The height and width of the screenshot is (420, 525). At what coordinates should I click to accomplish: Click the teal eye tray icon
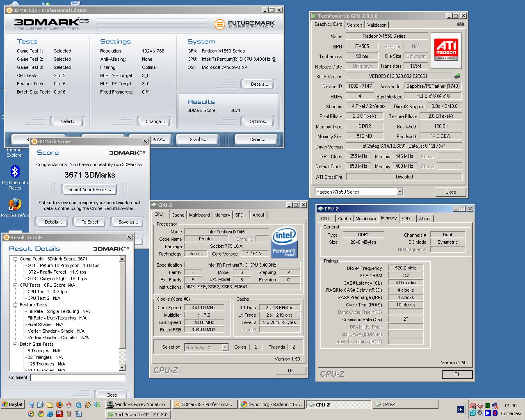(x=473, y=413)
